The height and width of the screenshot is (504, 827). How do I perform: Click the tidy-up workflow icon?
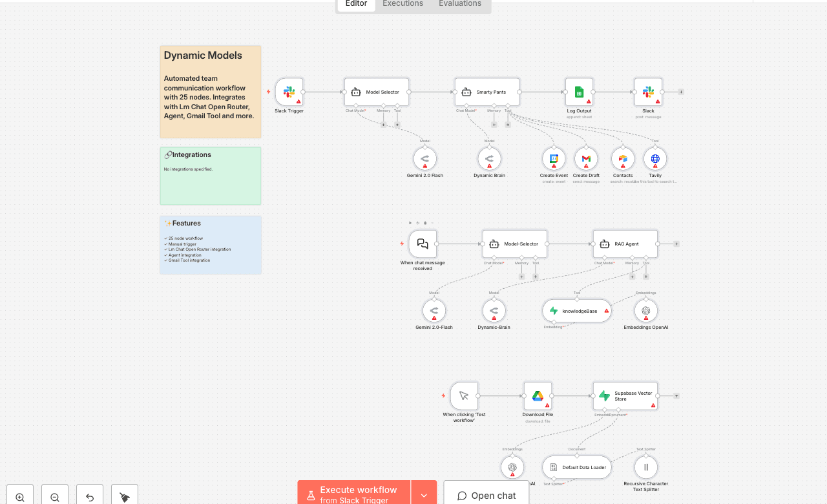pos(124,495)
